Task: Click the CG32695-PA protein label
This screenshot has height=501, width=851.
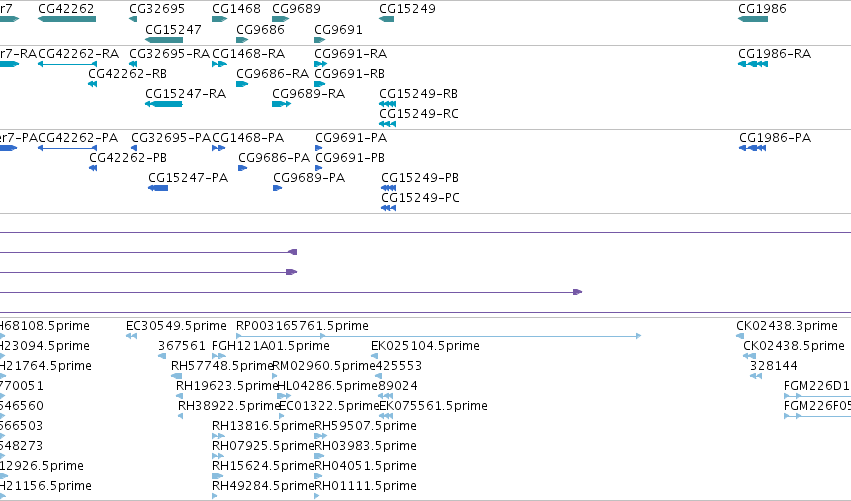Action: (171, 138)
